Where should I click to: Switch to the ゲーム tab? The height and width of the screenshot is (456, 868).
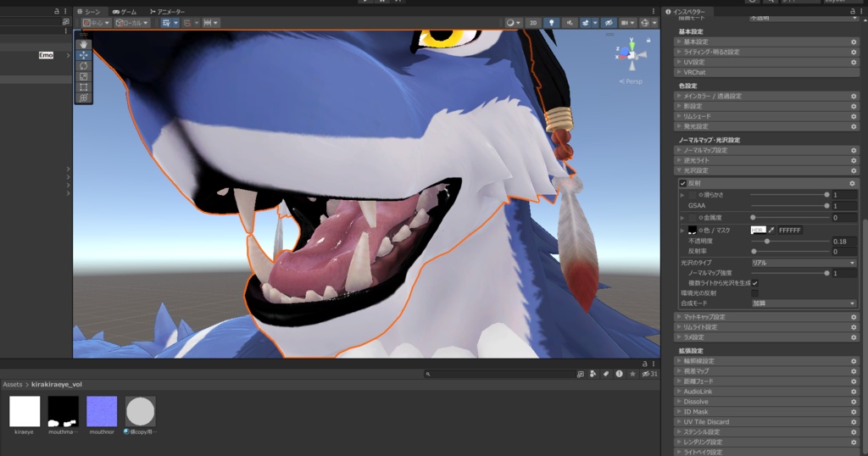tap(125, 12)
